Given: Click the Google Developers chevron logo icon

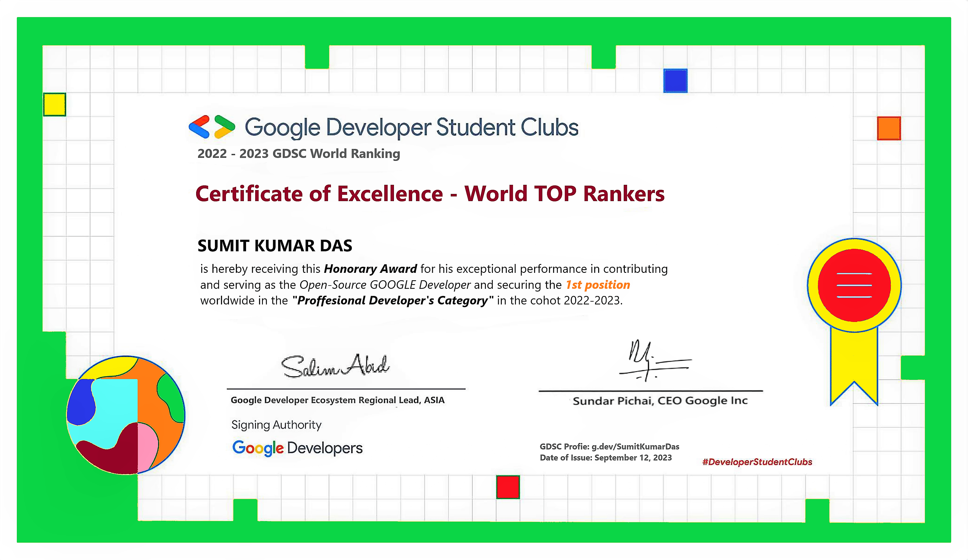Looking at the screenshot, I should (x=212, y=127).
